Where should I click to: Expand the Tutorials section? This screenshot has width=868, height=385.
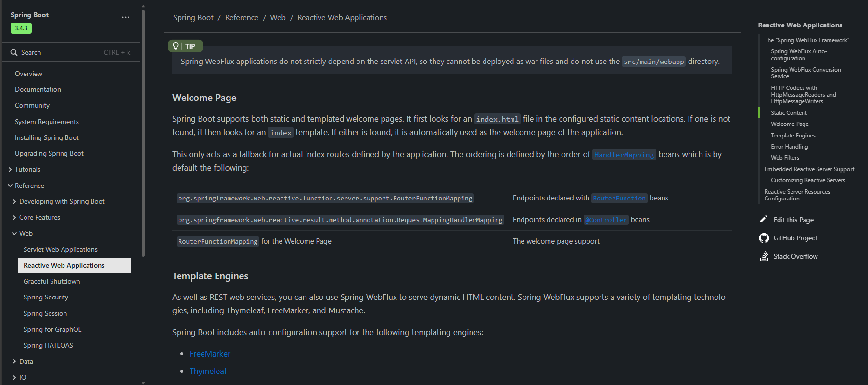[10, 170]
